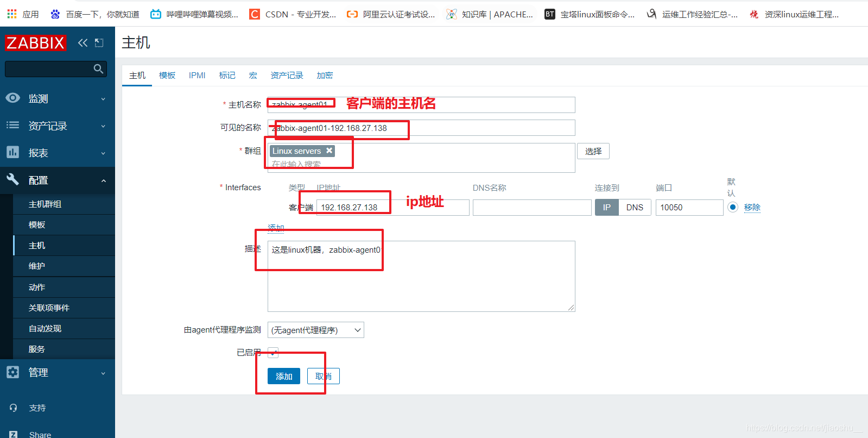The width and height of the screenshot is (868, 438).
Task: Click the IP地址 input field
Action: click(x=392, y=208)
